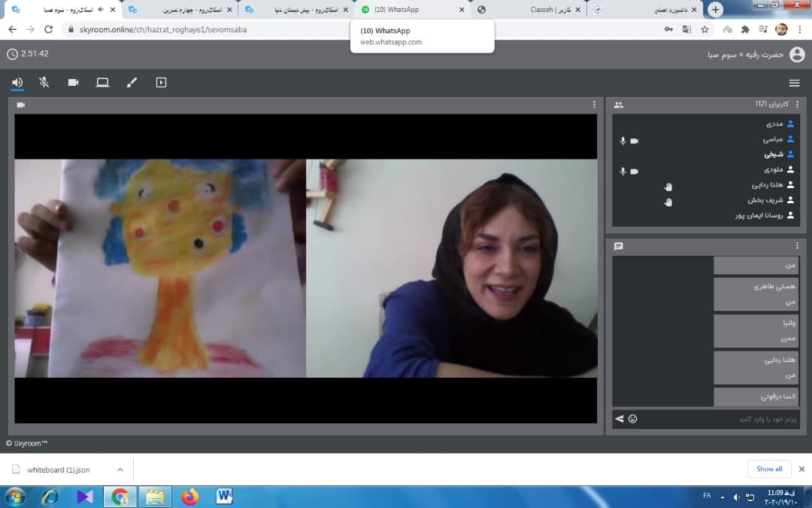Screen dimensions: 812x508
Task: Bookmark this page with star icon
Action: (x=704, y=29)
